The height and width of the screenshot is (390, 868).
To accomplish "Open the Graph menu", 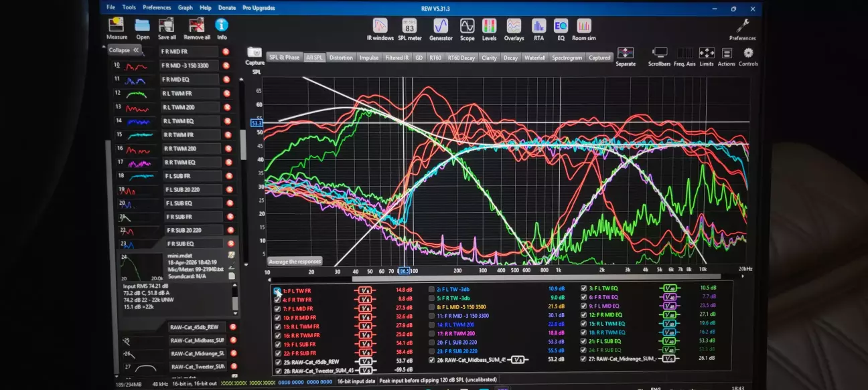I will [x=185, y=8].
